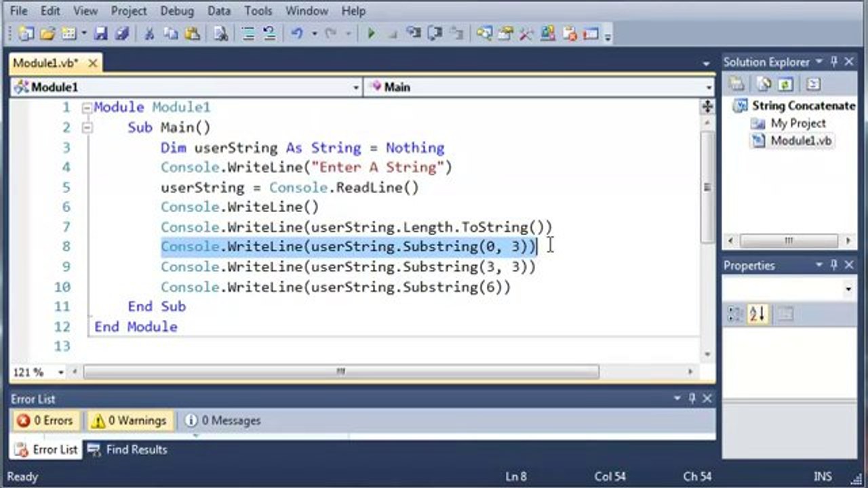
Task: Click the Open File folder icon
Action: 47,34
